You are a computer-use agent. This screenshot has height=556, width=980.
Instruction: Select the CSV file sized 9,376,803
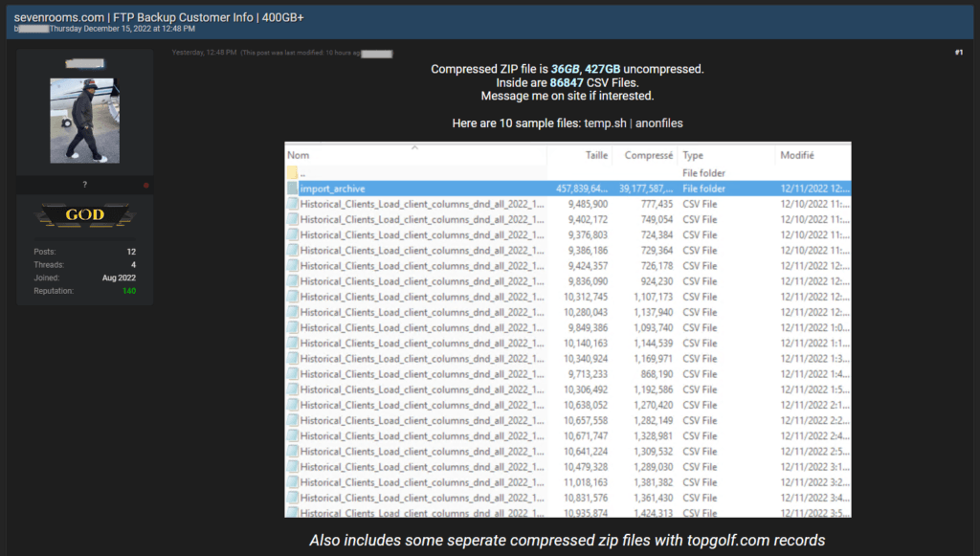coord(568,234)
